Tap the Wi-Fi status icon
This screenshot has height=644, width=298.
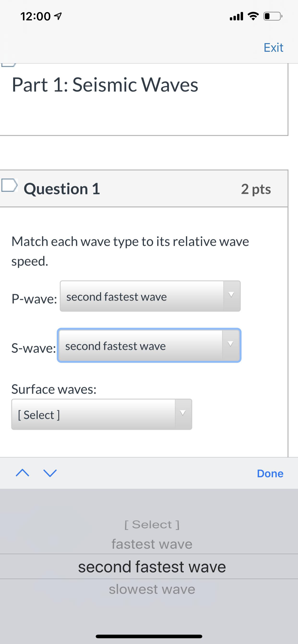(253, 16)
